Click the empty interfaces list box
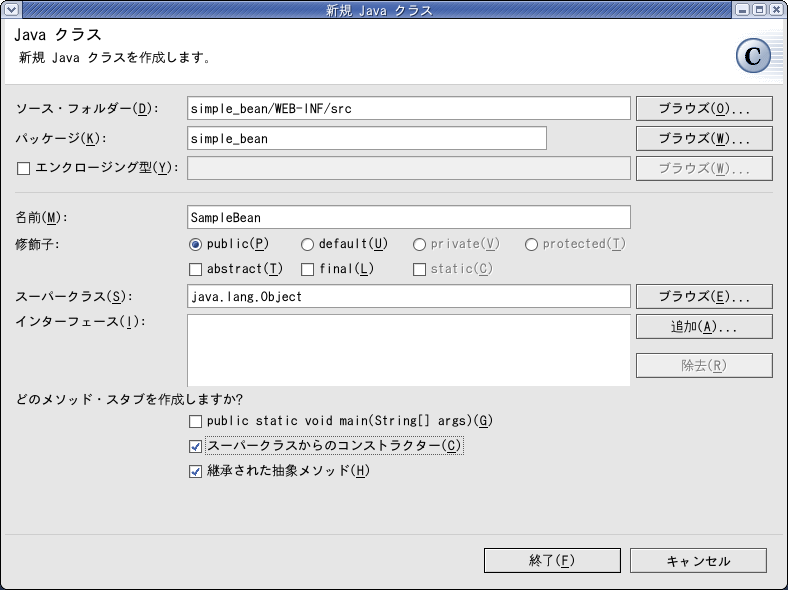This screenshot has height=590, width=788. (x=409, y=350)
